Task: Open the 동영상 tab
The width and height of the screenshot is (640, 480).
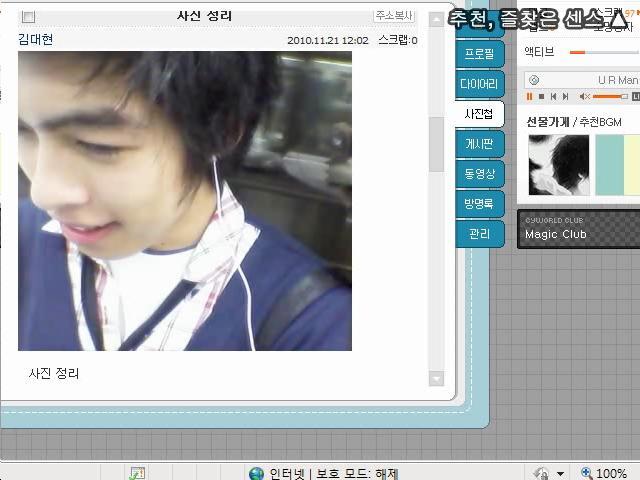Action: pos(479,174)
